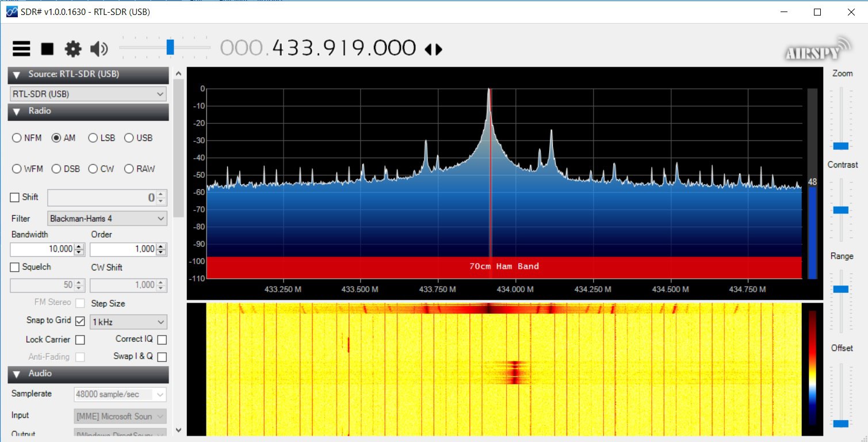868x442 pixels.
Task: Enable the Squelch checkbox
Action: pos(15,267)
